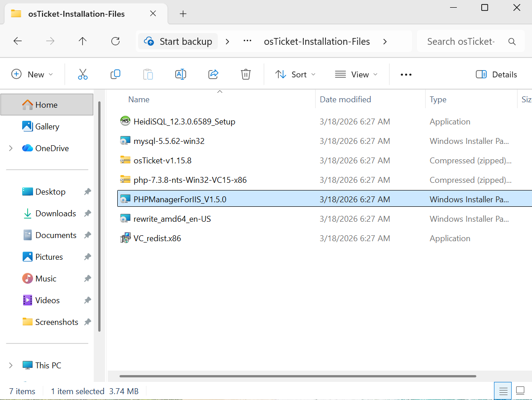Click osTicket-Installation-Files breadcrumb
532x400 pixels.
pos(317,41)
